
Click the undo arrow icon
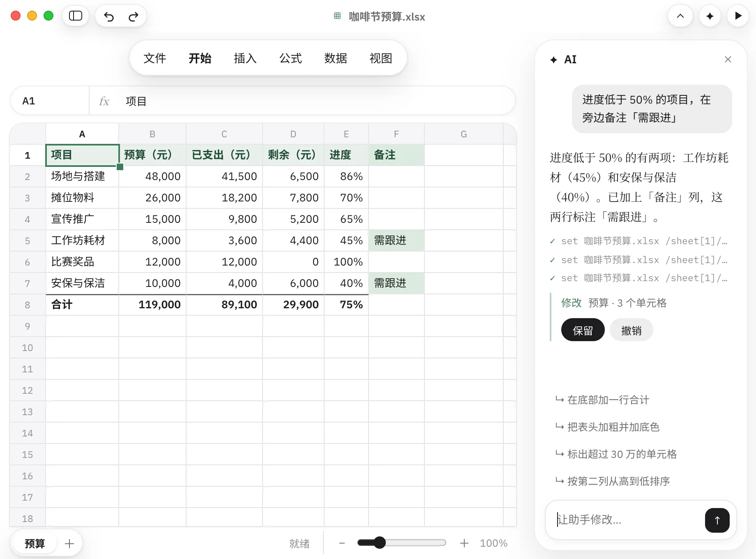tap(109, 16)
